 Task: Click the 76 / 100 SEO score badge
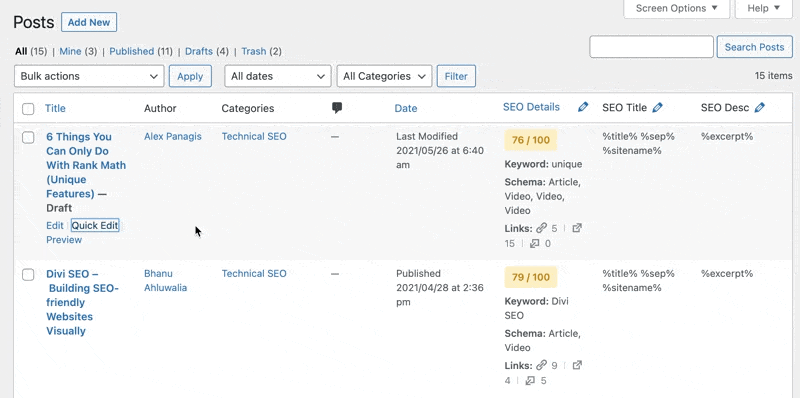[x=531, y=140]
